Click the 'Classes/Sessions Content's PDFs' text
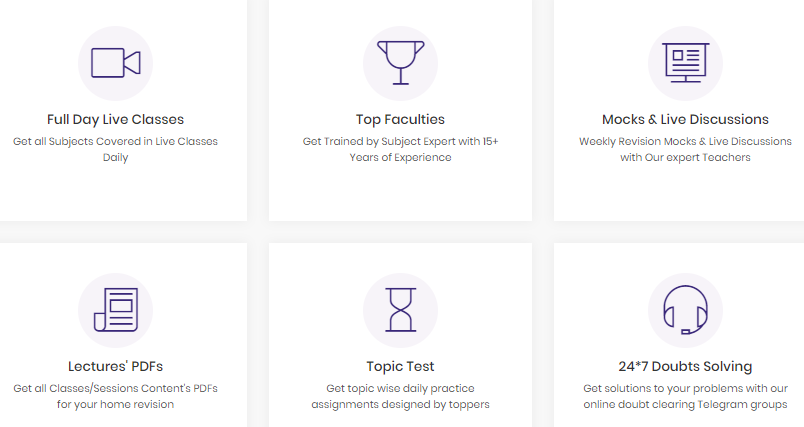 [x=134, y=389]
